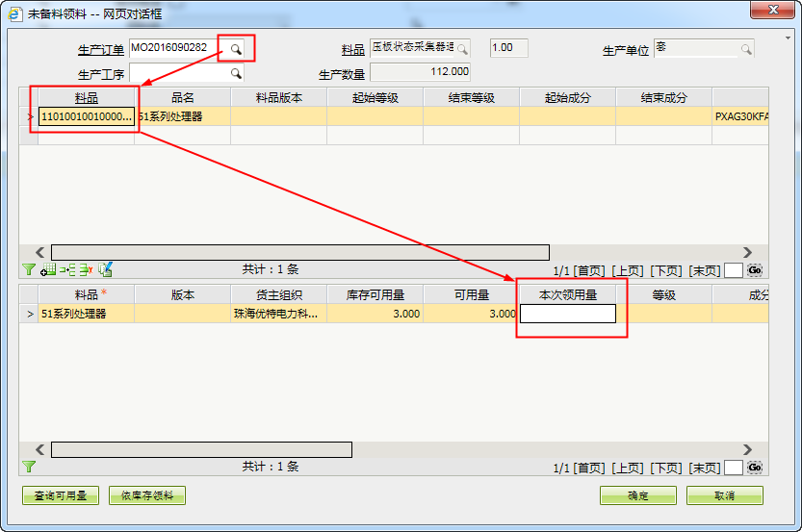This screenshot has width=802, height=532.
Task: Open the 生产工序 lookup search icon
Action: coord(236,73)
